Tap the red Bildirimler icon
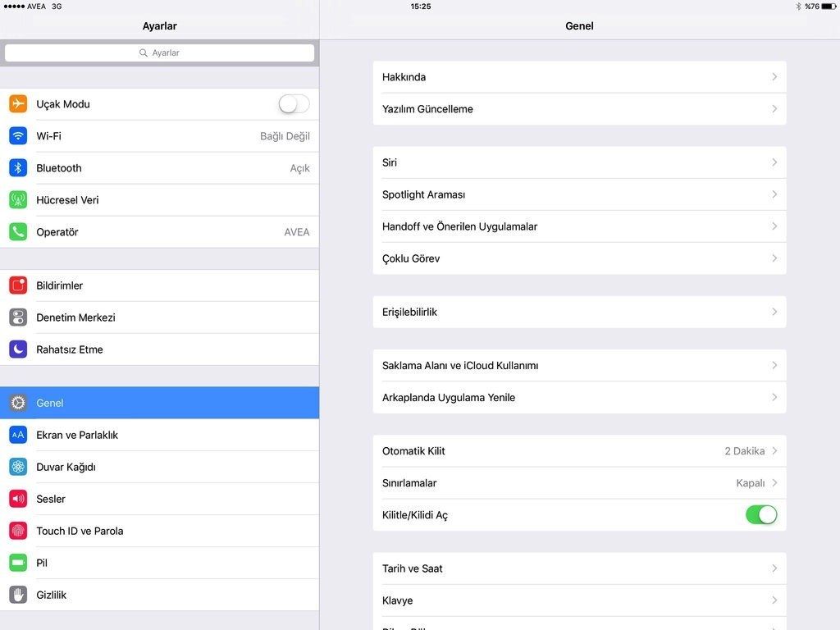 pyautogui.click(x=18, y=285)
